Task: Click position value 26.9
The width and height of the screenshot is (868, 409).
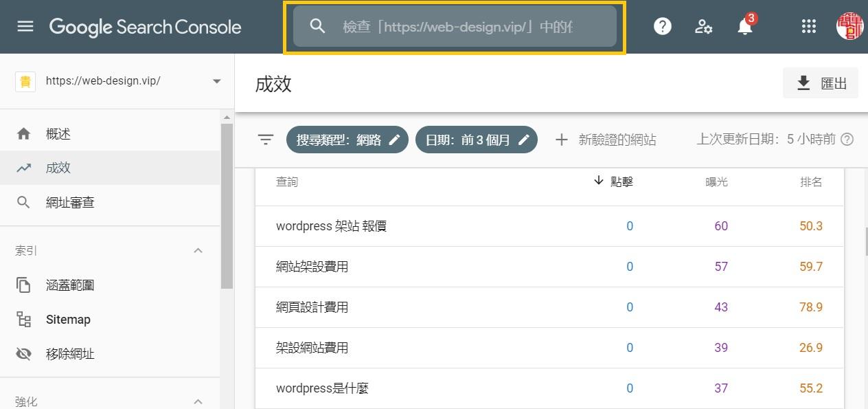Action: (811, 348)
